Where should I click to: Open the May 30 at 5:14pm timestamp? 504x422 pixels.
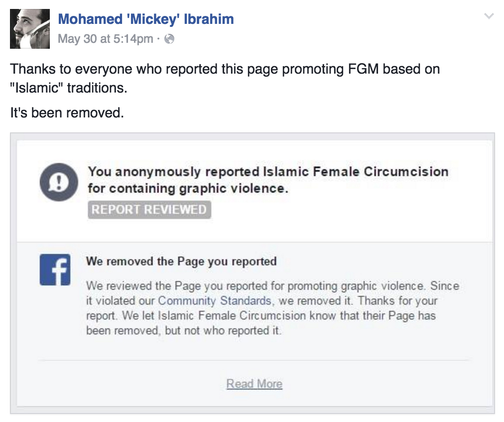click(106, 39)
